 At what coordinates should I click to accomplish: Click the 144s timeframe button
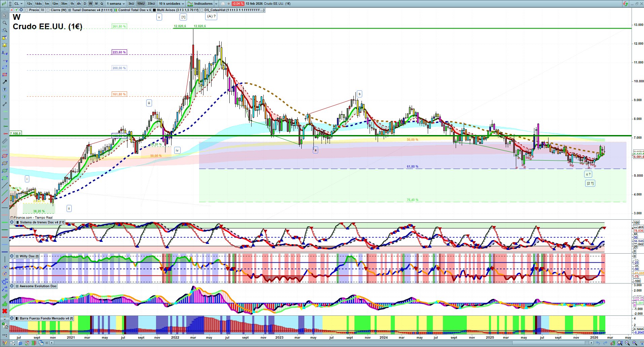click(x=38, y=4)
